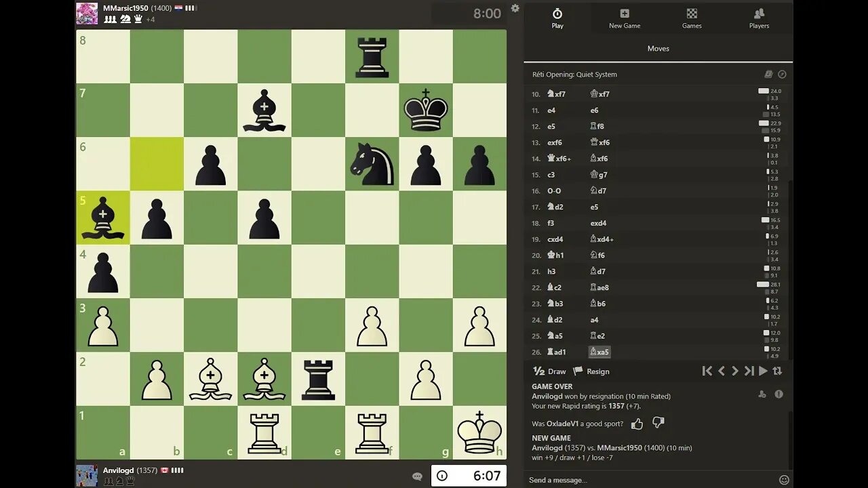The image size is (868, 488).
Task: Click Anvilogd captured pieces indicator
Action: 119,481
